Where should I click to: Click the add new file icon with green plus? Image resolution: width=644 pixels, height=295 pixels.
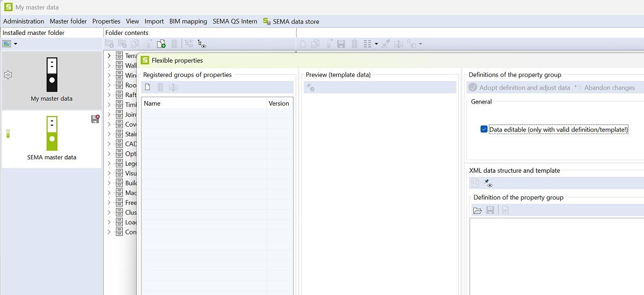pyautogui.click(x=161, y=44)
